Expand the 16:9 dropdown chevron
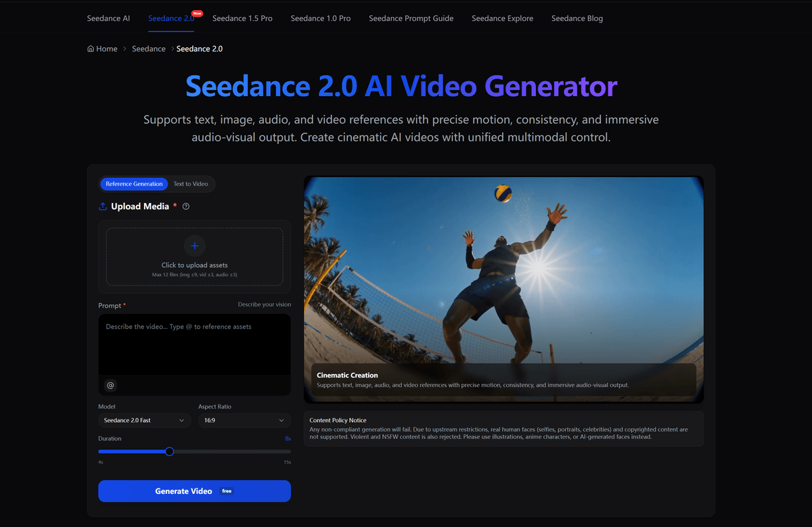812x527 pixels. tap(283, 420)
